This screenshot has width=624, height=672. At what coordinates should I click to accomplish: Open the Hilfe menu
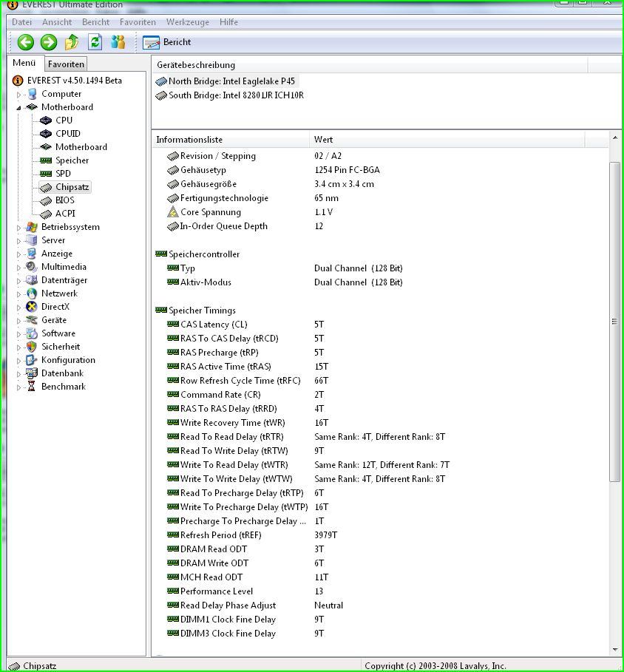pos(228,22)
